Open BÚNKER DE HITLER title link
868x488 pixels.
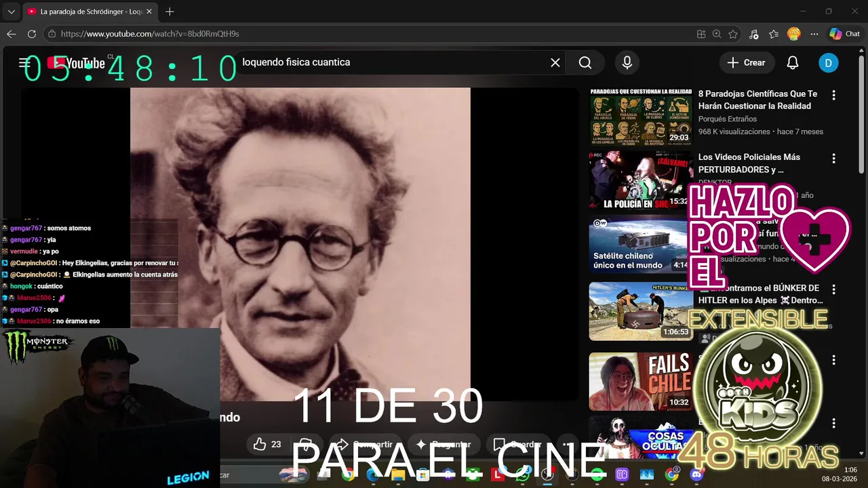pyautogui.click(x=761, y=294)
